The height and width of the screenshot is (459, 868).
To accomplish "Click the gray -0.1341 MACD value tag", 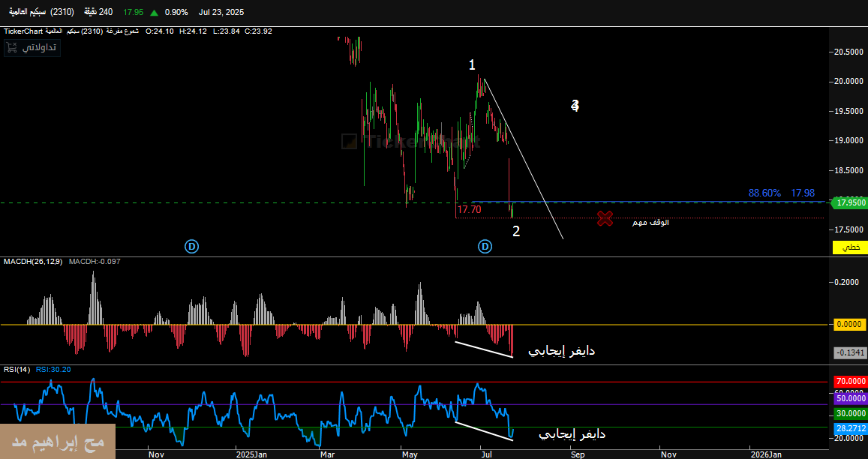I will 850,352.
